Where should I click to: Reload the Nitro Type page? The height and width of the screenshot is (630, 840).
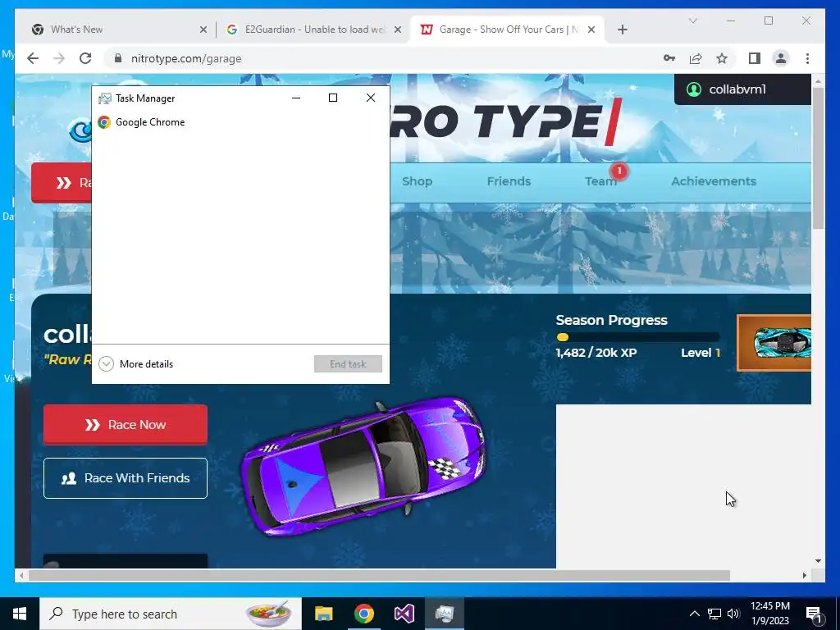(85, 58)
